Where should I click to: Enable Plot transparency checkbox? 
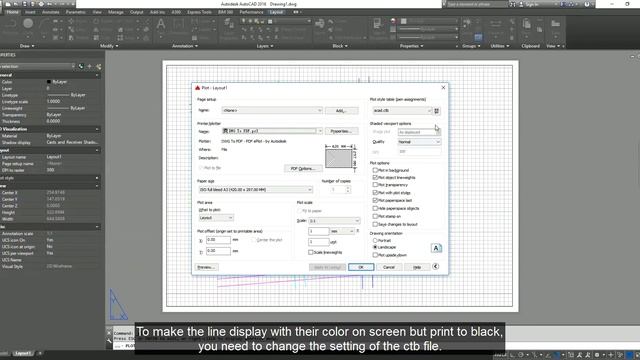pos(375,185)
